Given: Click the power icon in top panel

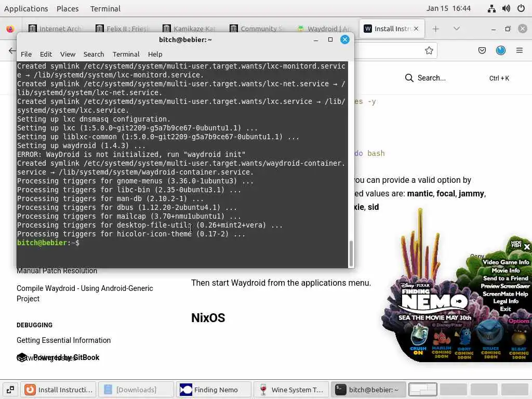Looking at the screenshot, I should [521, 8].
